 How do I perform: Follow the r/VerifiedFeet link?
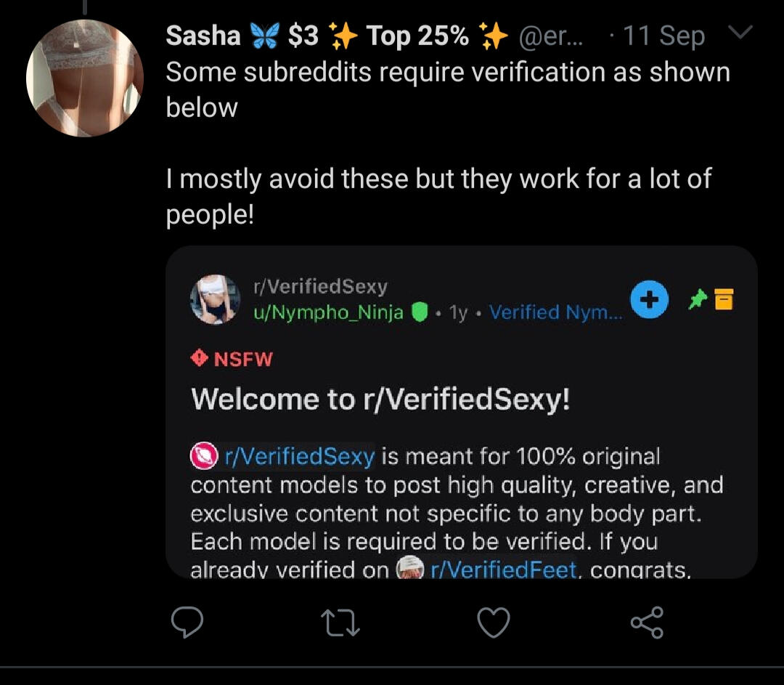(504, 571)
